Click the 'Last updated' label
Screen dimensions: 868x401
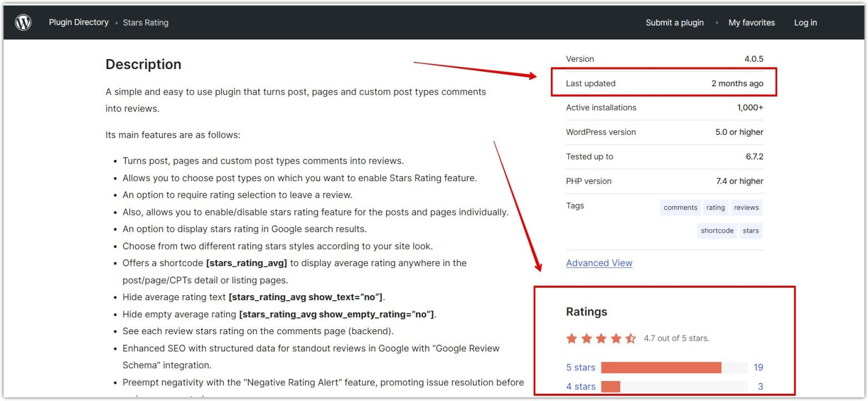[x=590, y=84]
